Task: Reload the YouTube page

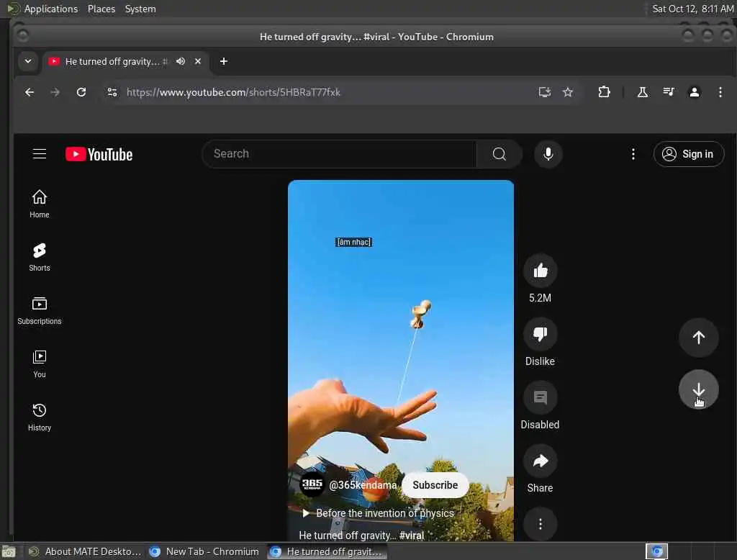Action: 81,92
